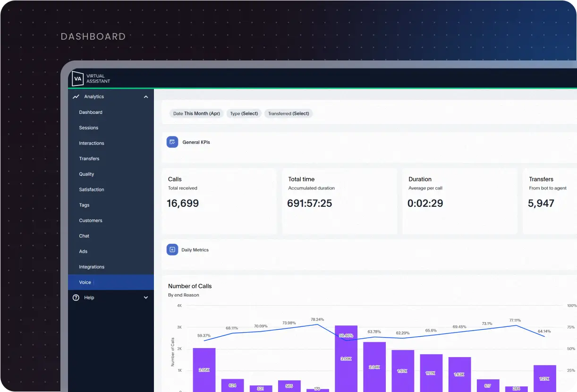
Task: Navigate to the Transfers page
Action: coord(89,159)
